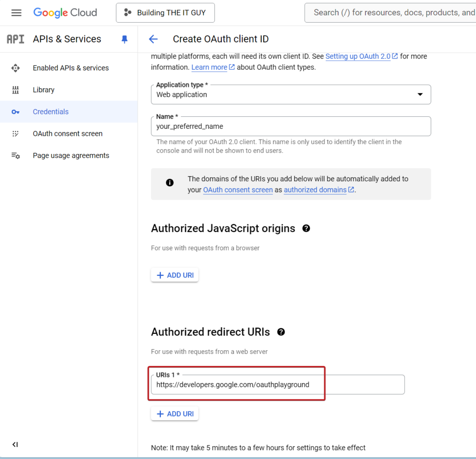The height and width of the screenshot is (459, 476).
Task: Click the Library icon in sidebar
Action: (15, 90)
